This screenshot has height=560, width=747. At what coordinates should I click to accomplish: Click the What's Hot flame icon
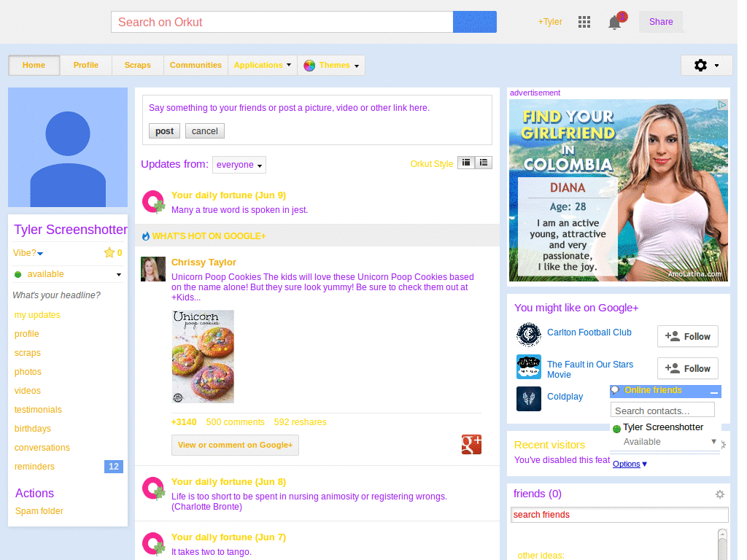[x=146, y=236]
